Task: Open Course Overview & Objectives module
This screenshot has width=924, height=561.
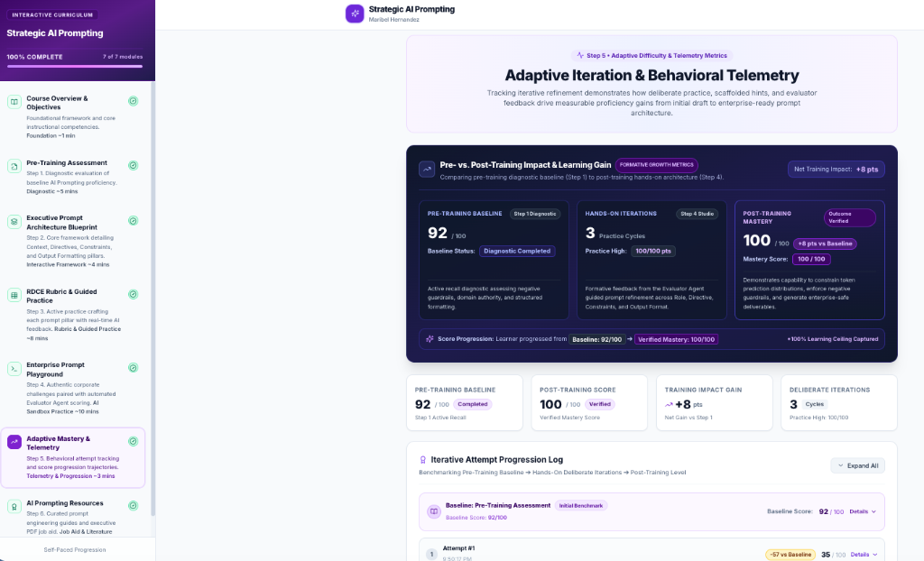Action: pyautogui.click(x=73, y=116)
